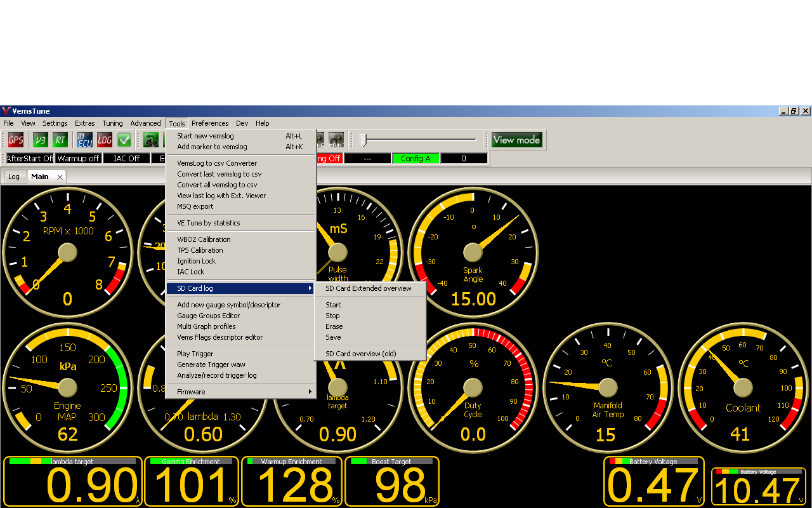Click the Config A status indicator
The width and height of the screenshot is (812, 508).
416,158
